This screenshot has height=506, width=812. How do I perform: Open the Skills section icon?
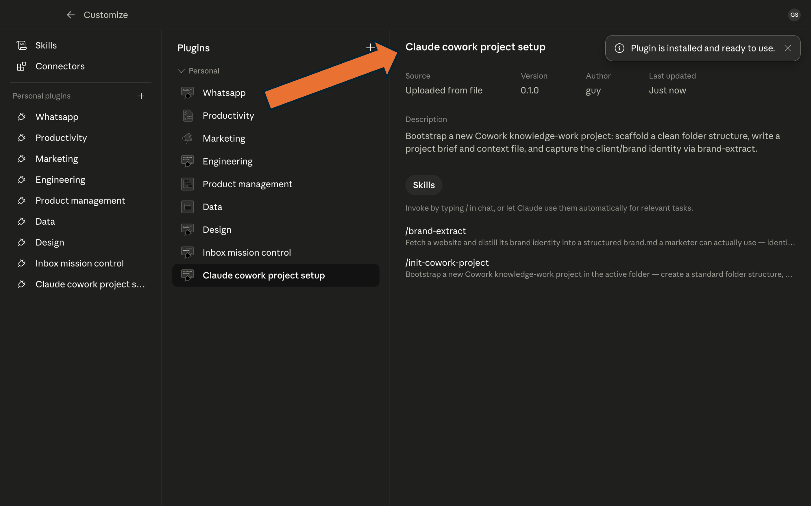tap(22, 45)
